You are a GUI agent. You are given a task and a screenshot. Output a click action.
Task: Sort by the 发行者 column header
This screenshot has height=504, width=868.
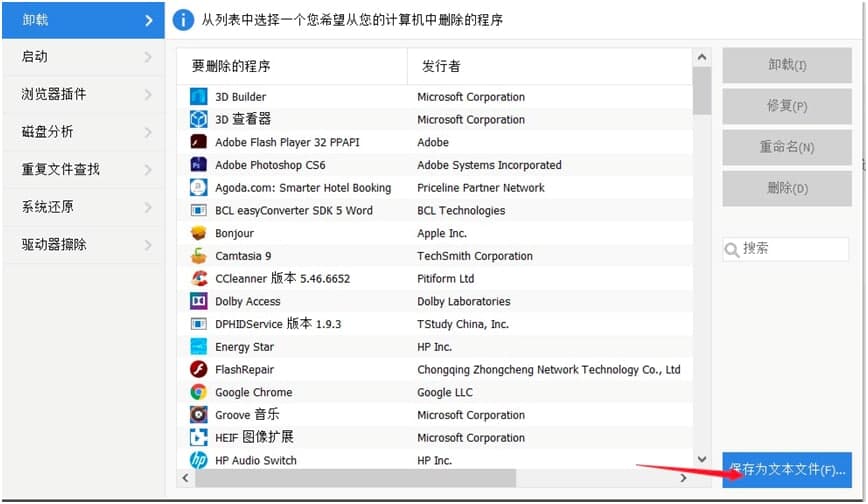pyautogui.click(x=441, y=67)
